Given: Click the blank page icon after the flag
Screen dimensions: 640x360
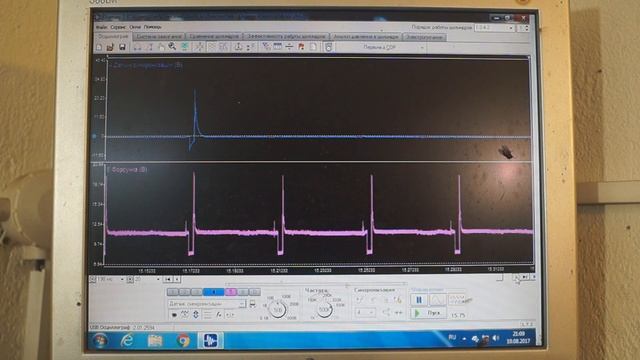Looking at the screenshot, I should click(x=313, y=47).
